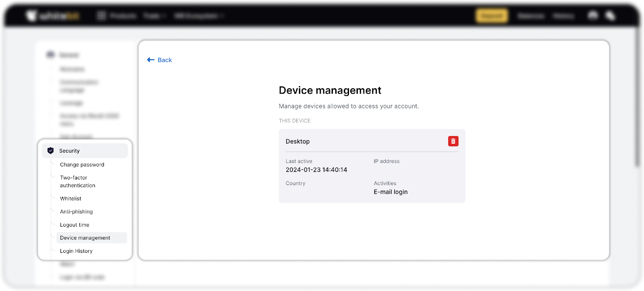Screen dimensions: 644x291
Task: Open the Change password page
Action: [x=82, y=164]
